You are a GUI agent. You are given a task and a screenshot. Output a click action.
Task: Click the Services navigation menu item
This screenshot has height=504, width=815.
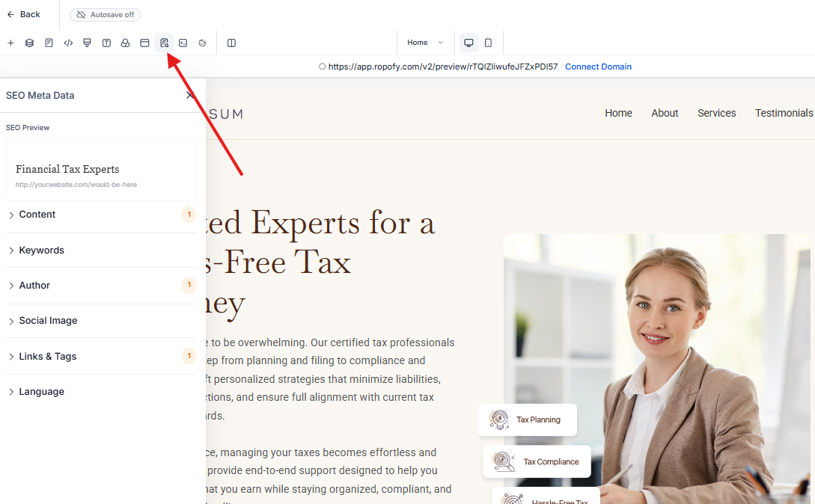pyautogui.click(x=717, y=113)
